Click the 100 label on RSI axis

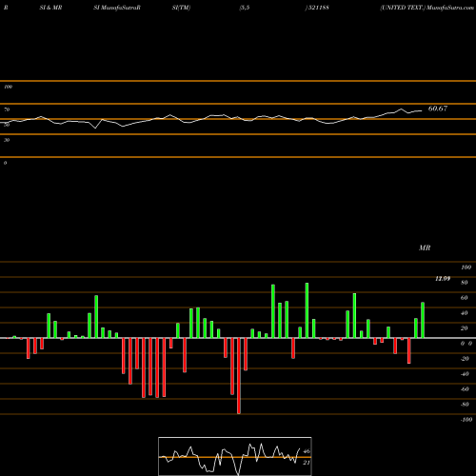[x=9, y=87]
